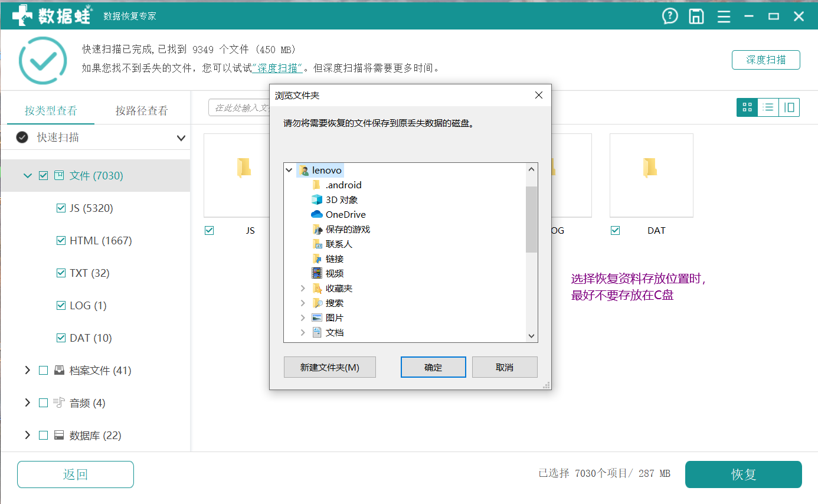Check the 数据库 (22) checkbox
This screenshot has width=818, height=504.
[x=43, y=436]
